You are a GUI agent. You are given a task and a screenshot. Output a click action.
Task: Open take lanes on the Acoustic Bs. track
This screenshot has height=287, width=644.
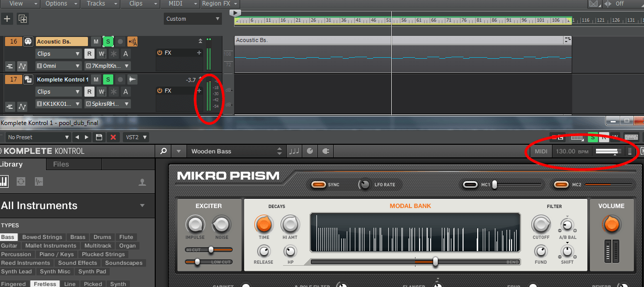10,66
